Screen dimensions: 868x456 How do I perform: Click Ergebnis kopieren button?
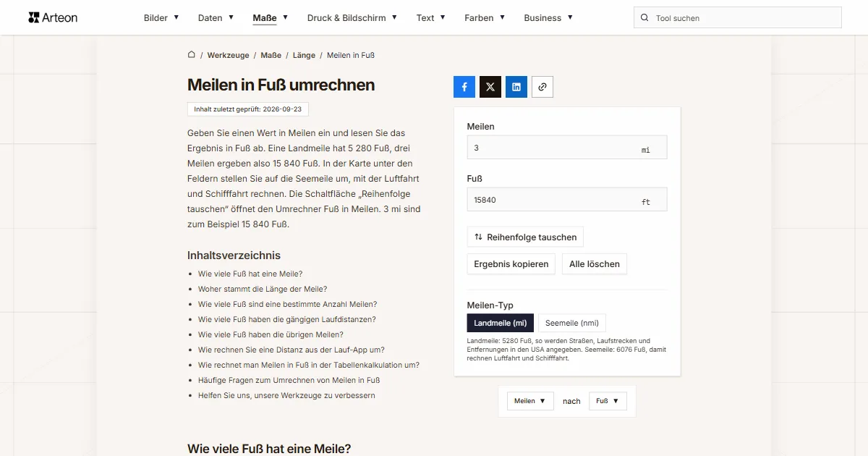[511, 264]
